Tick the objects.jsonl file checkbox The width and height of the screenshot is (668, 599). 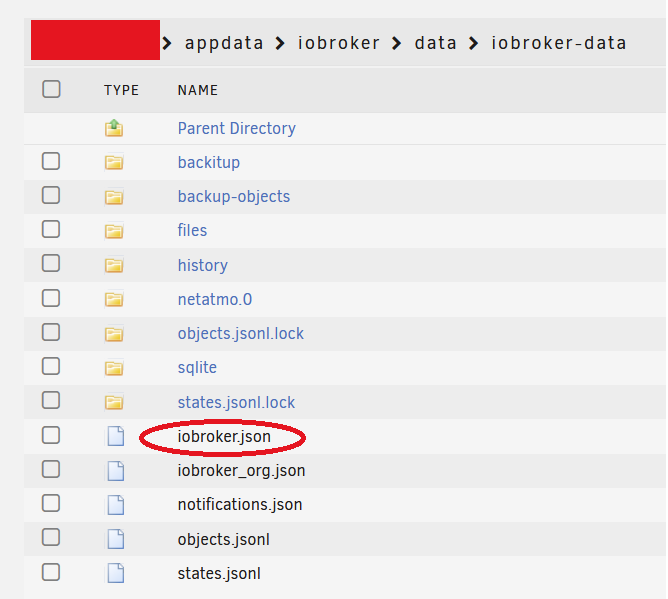pyautogui.click(x=51, y=537)
